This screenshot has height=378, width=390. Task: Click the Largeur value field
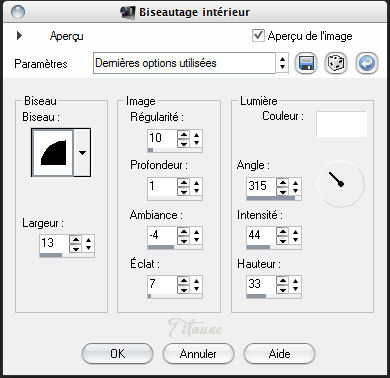coord(54,243)
